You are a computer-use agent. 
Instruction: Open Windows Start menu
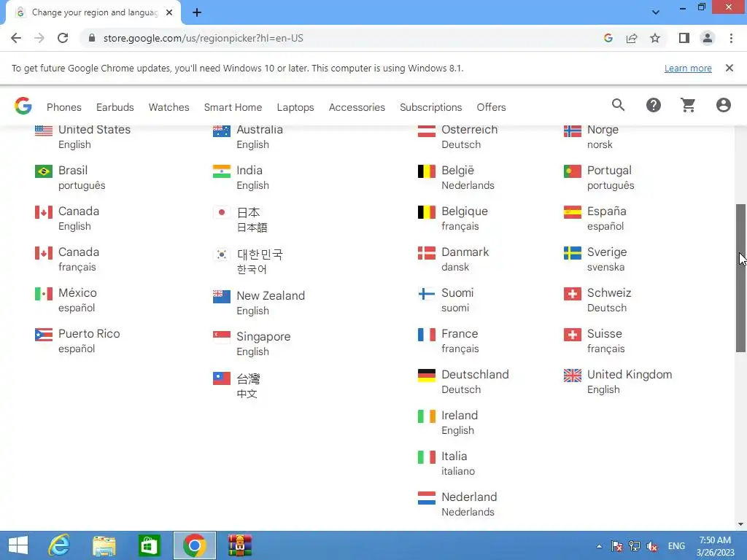[18, 545]
